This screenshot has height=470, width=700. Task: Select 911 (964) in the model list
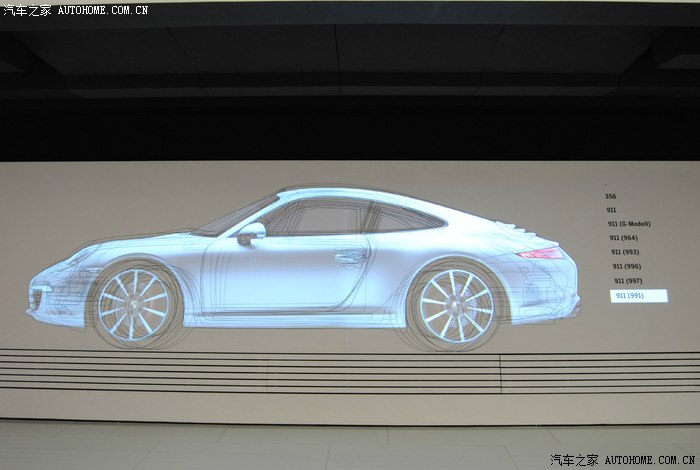point(623,238)
